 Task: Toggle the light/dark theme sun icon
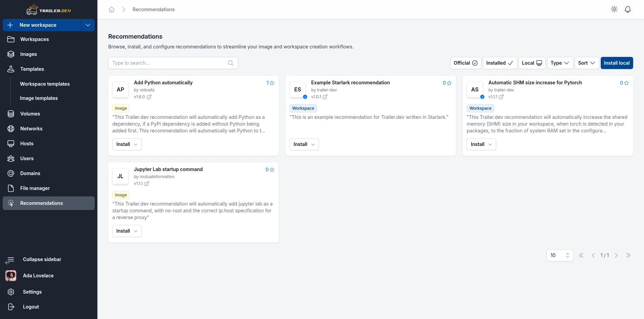614,9
